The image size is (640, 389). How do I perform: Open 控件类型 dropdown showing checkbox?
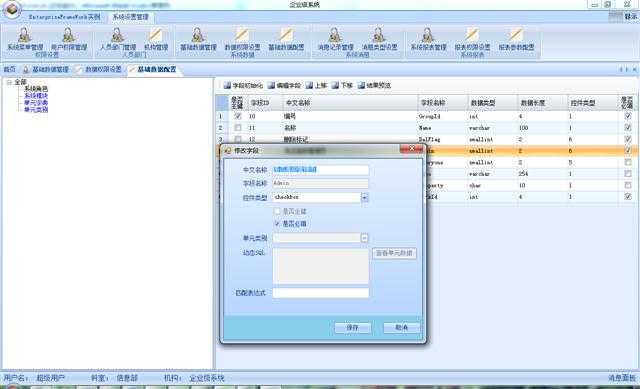364,198
